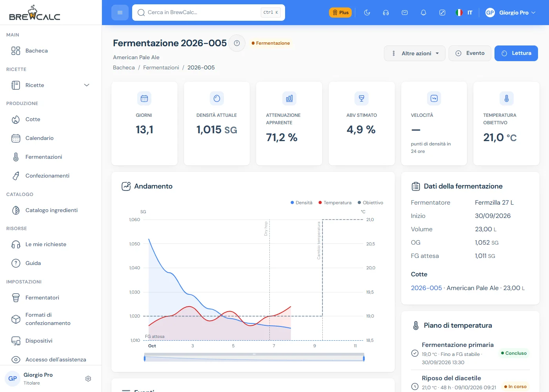Click the edit note icon in header
Viewport: 549px width, 392px height.
[442, 13]
